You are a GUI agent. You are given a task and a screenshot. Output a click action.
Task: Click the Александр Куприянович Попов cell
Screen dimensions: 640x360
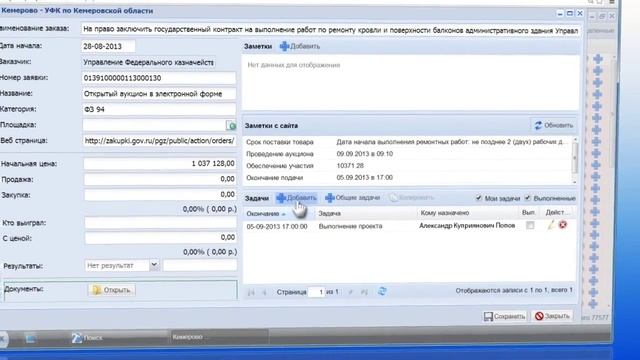click(x=467, y=225)
